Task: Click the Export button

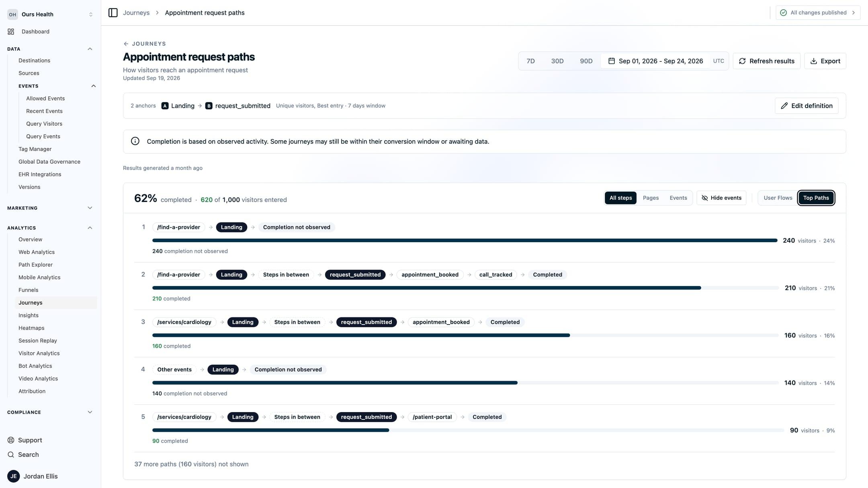Action: (825, 61)
